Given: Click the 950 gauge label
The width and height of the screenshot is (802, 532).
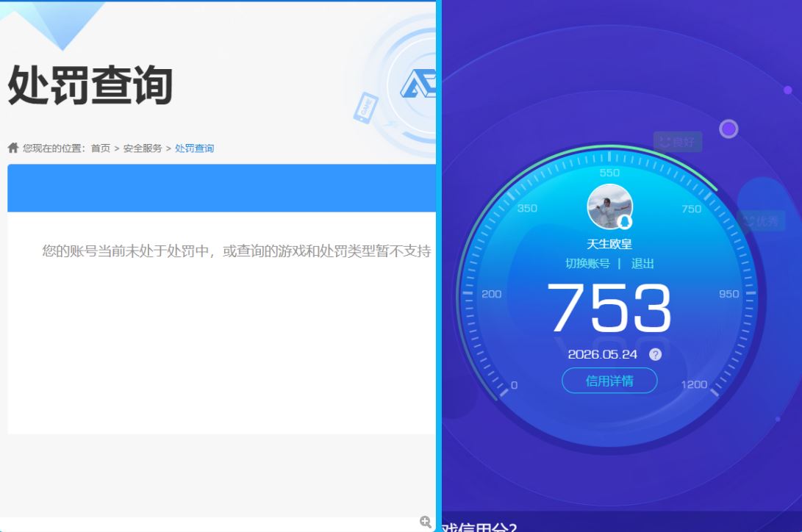Looking at the screenshot, I should pos(729,294).
